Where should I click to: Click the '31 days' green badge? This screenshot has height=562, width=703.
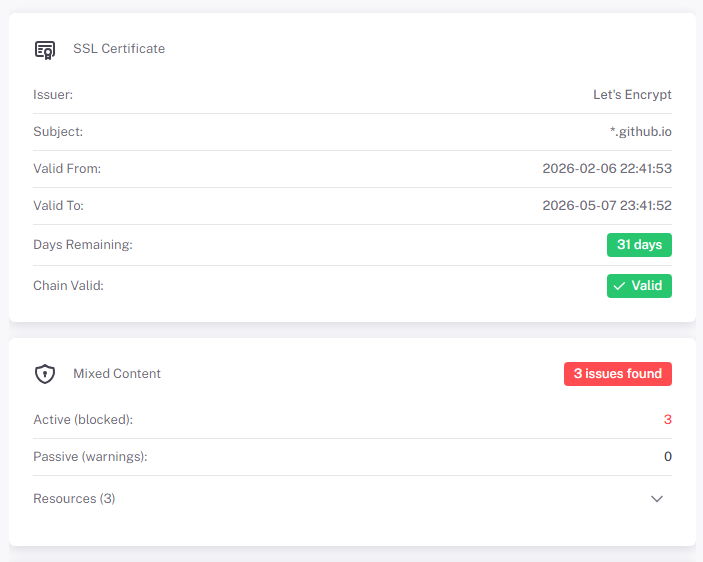click(639, 245)
